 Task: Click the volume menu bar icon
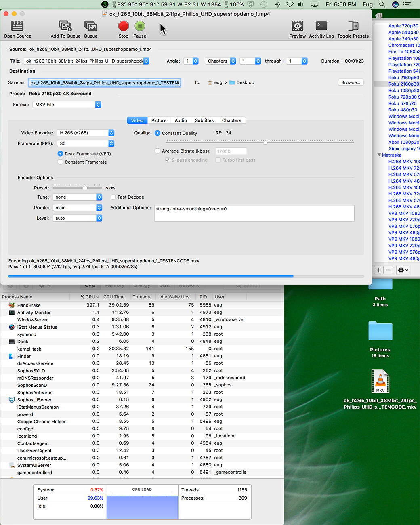[x=301, y=4]
